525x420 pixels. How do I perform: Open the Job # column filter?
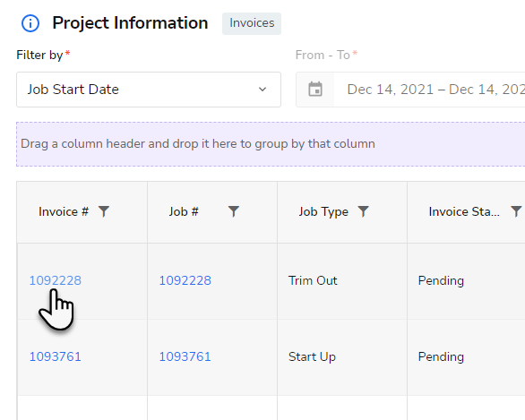233,211
